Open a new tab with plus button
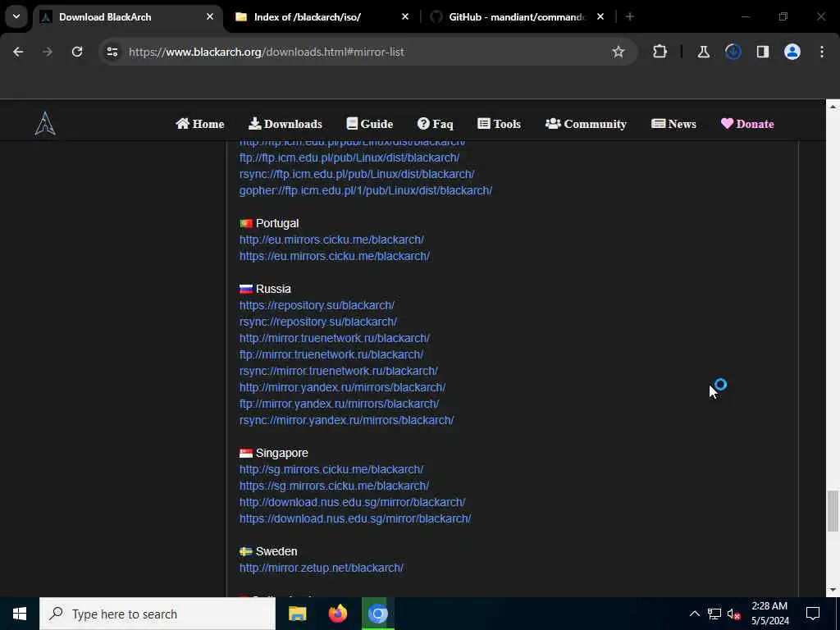This screenshot has width=840, height=630. point(630,17)
